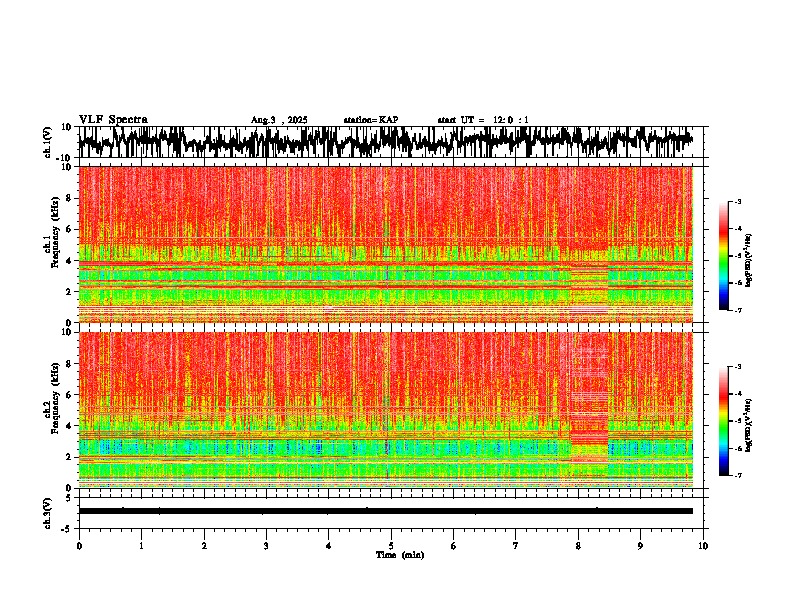The image size is (792, 612).
Task: Click the Time (min) axis label
Action: click(400, 555)
